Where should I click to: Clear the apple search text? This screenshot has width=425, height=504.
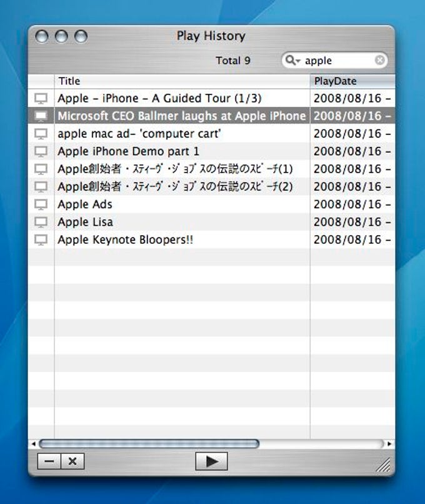point(380,60)
